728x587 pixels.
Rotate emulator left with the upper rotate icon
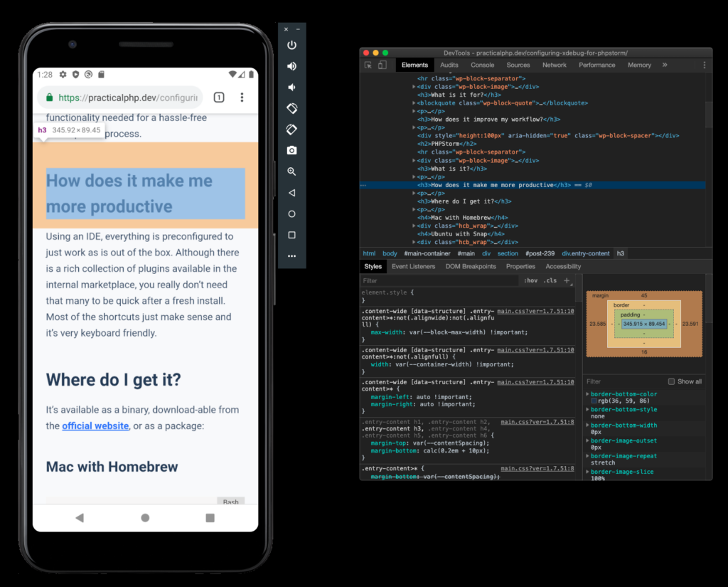click(x=291, y=108)
